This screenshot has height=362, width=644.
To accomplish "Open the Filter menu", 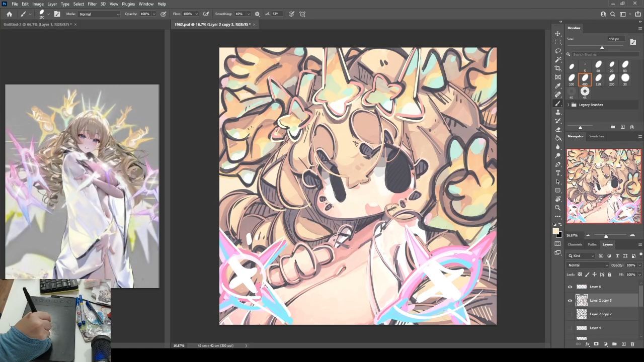I will coord(92,4).
